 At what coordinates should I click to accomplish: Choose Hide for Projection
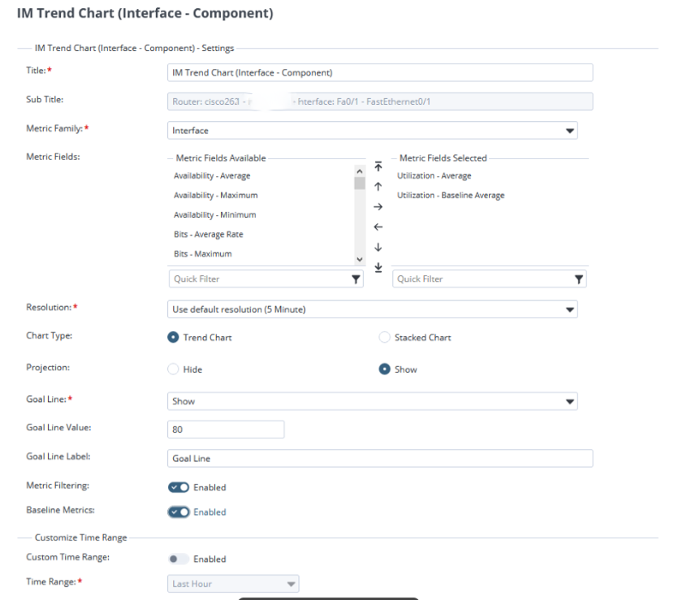173,369
